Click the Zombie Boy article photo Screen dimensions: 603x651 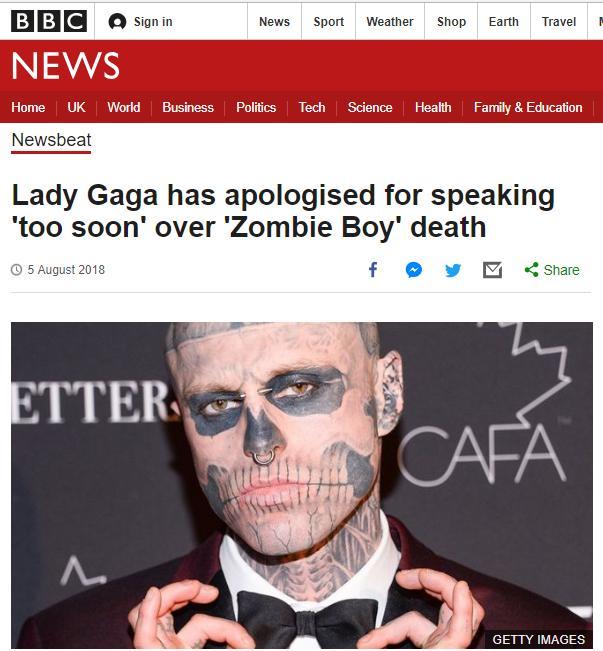302,485
